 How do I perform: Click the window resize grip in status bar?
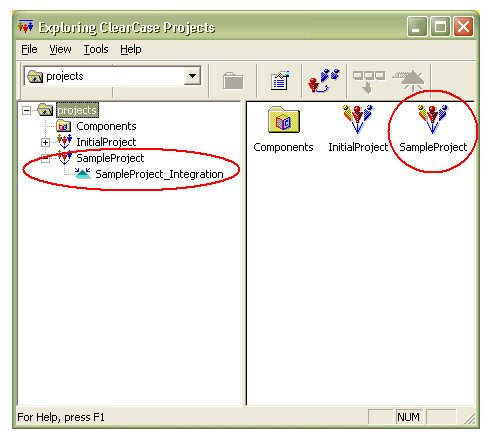click(x=470, y=418)
